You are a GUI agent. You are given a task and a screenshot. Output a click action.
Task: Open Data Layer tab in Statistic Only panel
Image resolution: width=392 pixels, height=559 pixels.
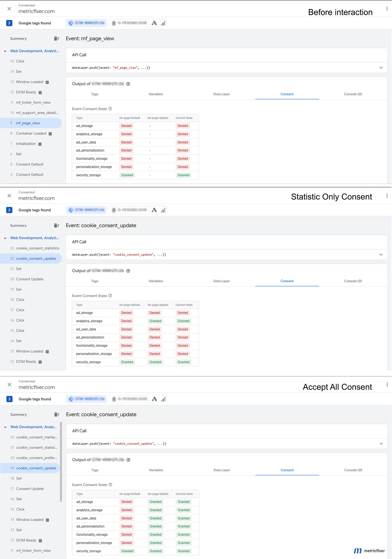(x=222, y=281)
